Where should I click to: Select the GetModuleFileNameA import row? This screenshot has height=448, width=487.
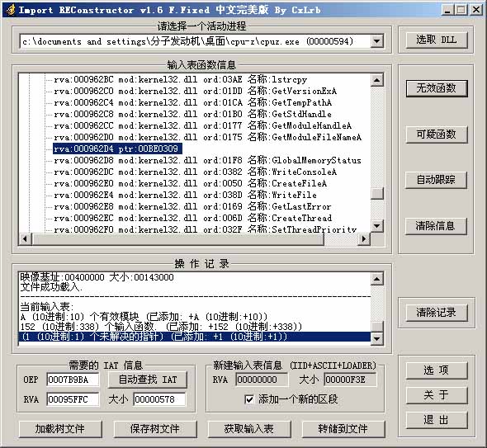(x=207, y=137)
